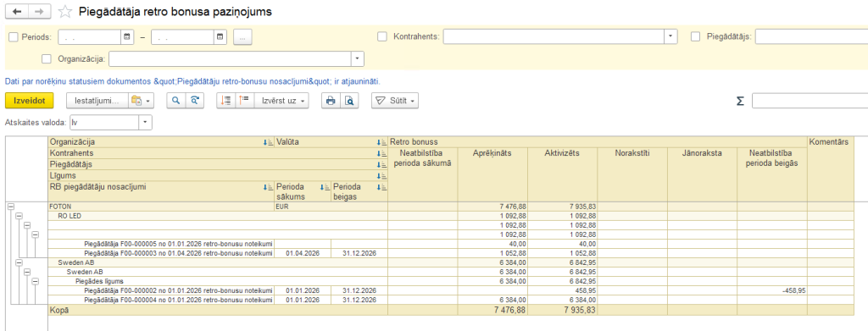Click the EUR currency cell

[331, 206]
